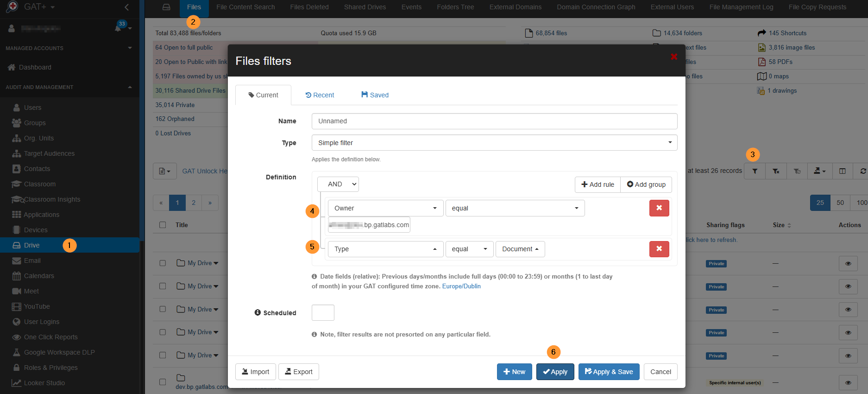Close the Files filters dialog
This screenshot has height=394, width=868.
pos(674,57)
